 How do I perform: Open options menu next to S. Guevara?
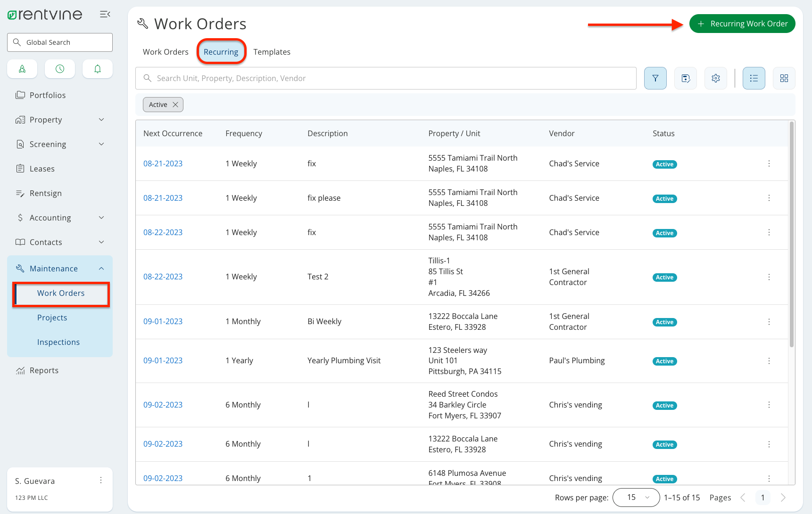pyautogui.click(x=101, y=480)
